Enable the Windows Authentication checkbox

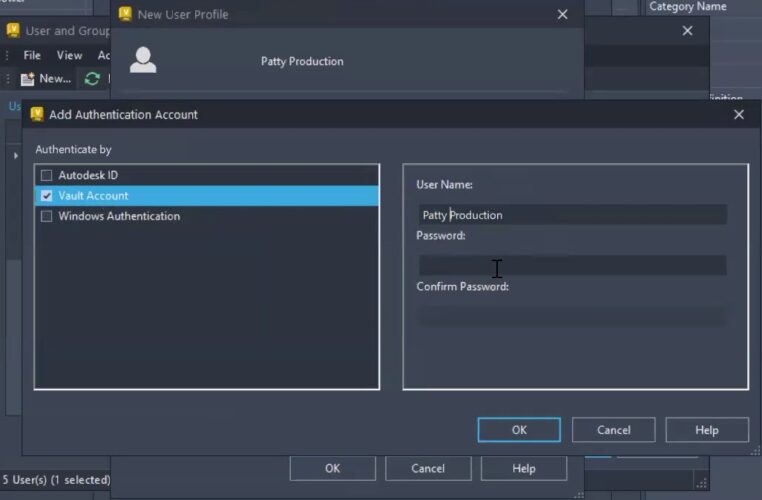click(47, 216)
